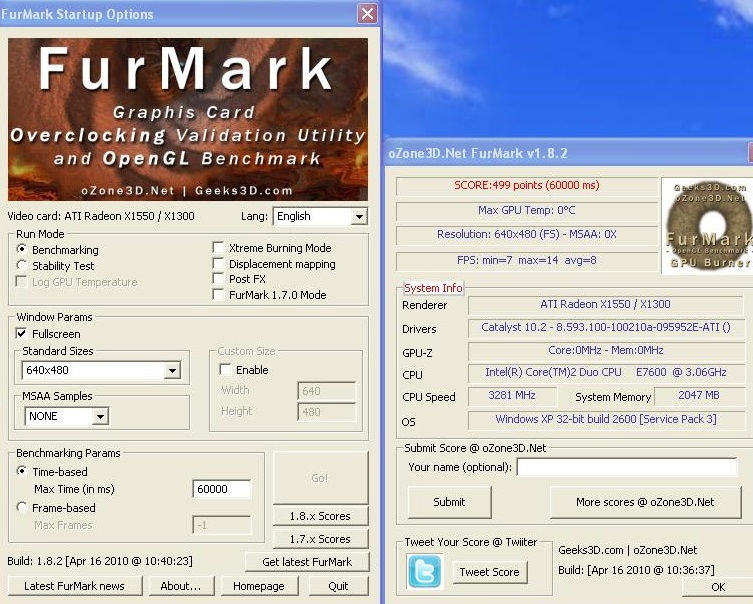The image size is (753, 604).
Task: Click the Max GPU Temp value
Action: point(527,210)
